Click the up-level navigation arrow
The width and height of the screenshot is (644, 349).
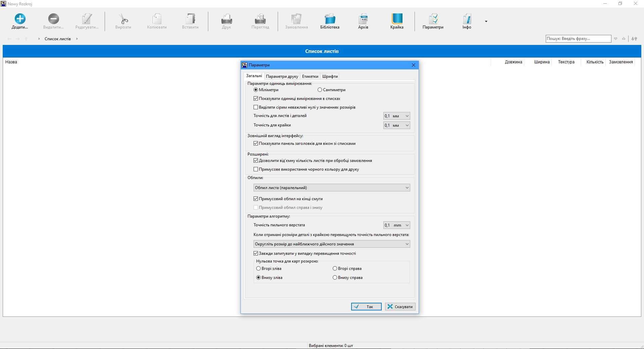26,39
